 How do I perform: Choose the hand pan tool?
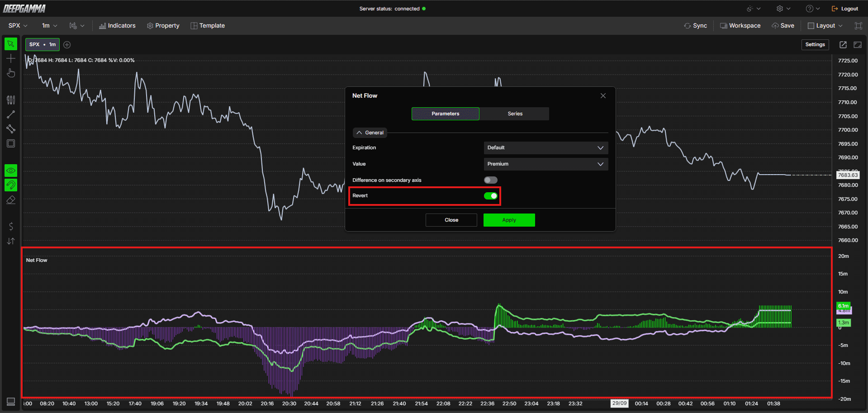click(x=11, y=73)
